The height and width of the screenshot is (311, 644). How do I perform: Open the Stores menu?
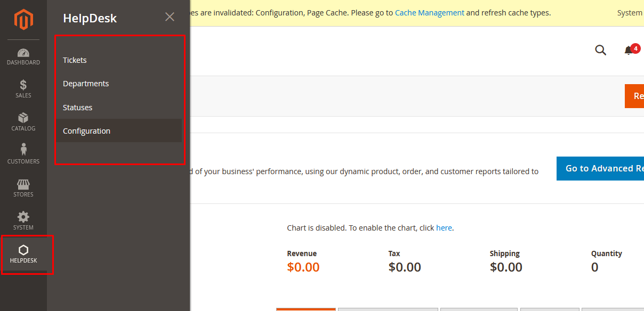click(x=23, y=188)
